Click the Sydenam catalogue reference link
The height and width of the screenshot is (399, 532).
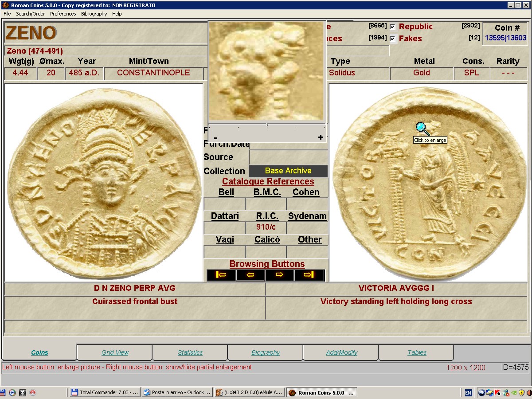[307, 216]
